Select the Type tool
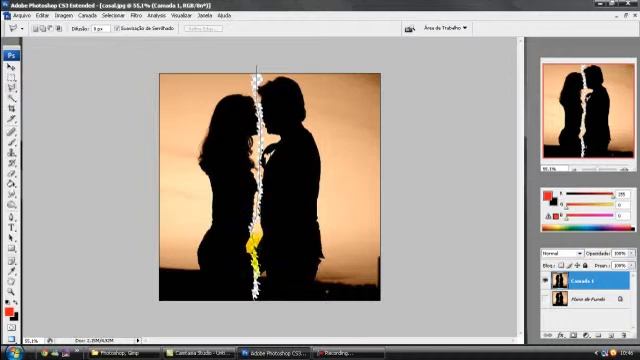The width and height of the screenshot is (640, 360). 11,228
